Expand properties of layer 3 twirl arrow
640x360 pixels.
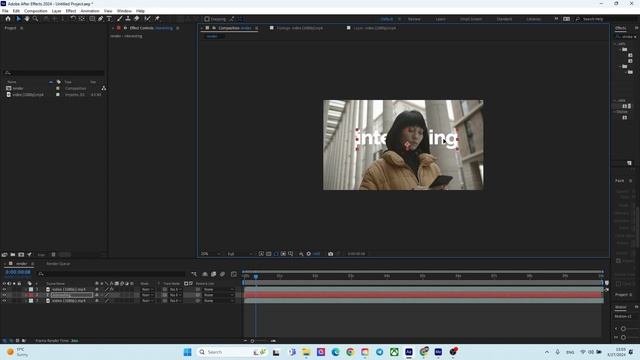pos(25,301)
